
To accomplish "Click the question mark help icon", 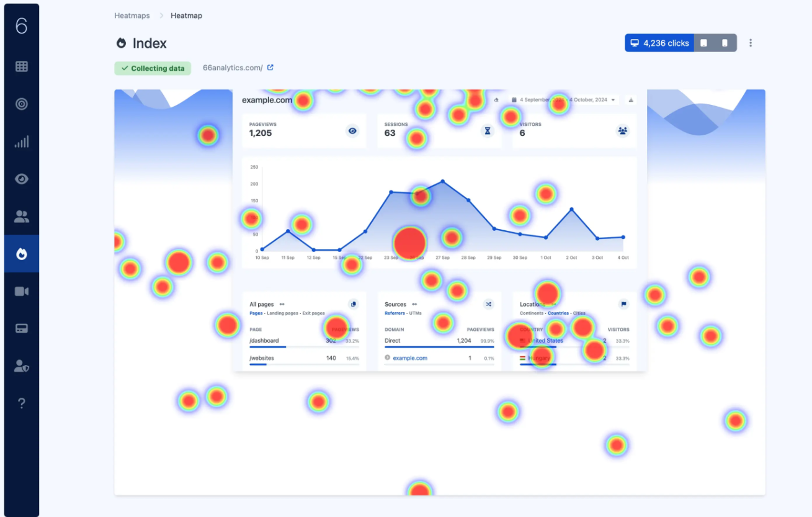I will [22, 403].
